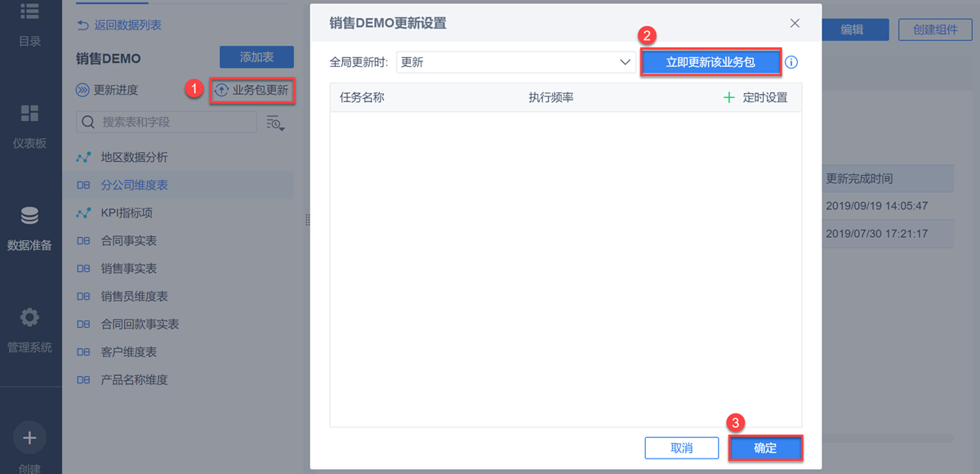Viewport: 980px width, 474px height.
Task: Click the return arrow icon of 返回数据列表
Action: pyautogui.click(x=82, y=25)
